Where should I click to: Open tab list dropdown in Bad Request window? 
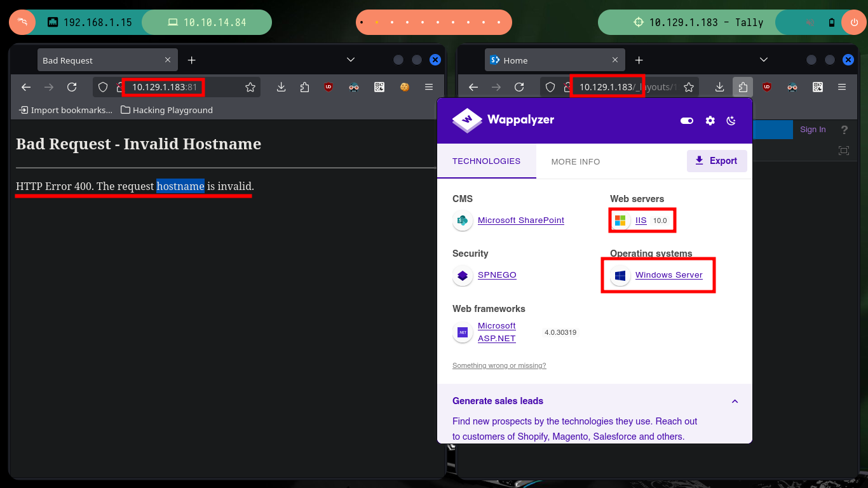(351, 60)
